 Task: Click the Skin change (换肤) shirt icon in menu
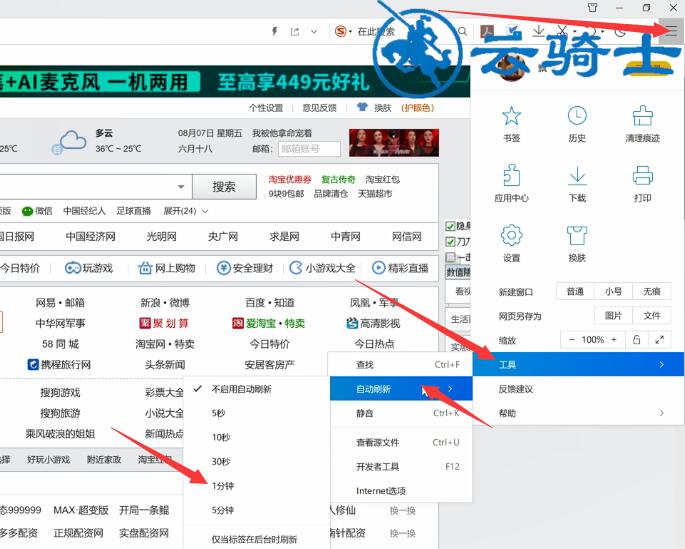click(577, 235)
